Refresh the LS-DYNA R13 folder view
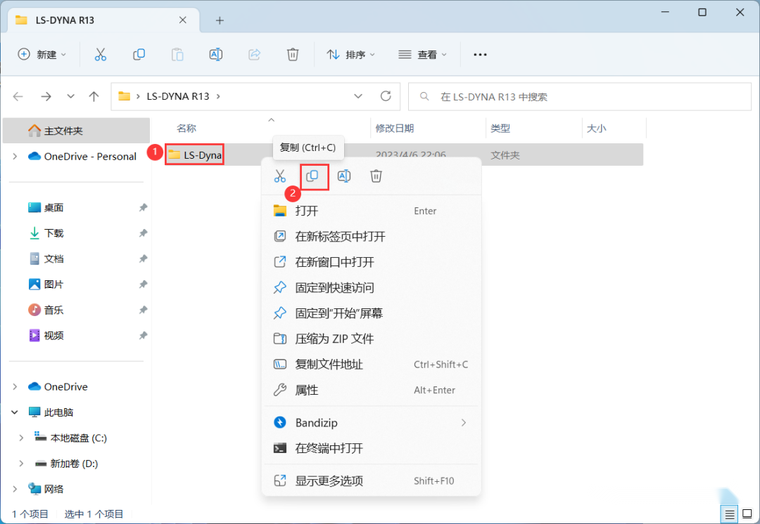 click(386, 96)
